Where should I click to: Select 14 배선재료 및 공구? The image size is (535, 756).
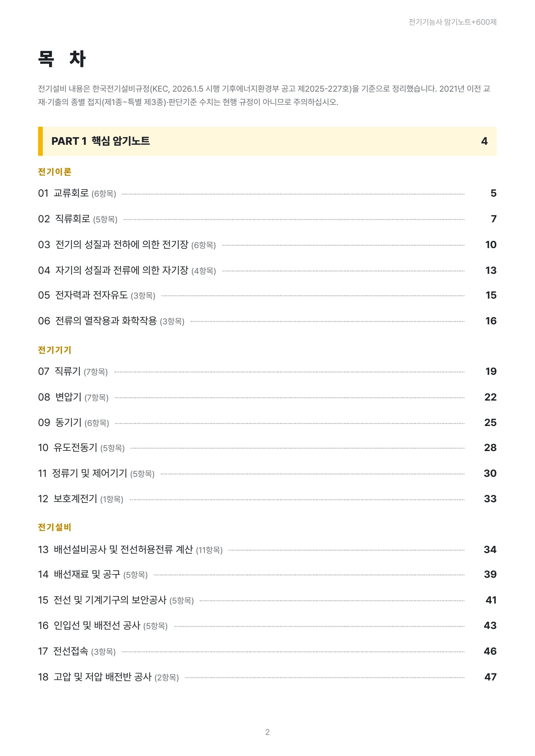click(267, 574)
